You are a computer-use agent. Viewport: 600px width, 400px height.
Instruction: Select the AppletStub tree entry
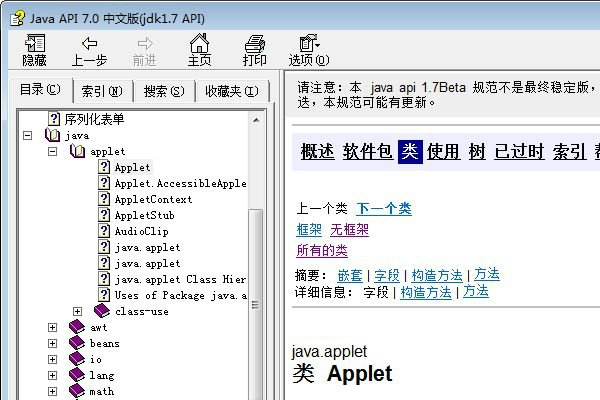point(144,215)
